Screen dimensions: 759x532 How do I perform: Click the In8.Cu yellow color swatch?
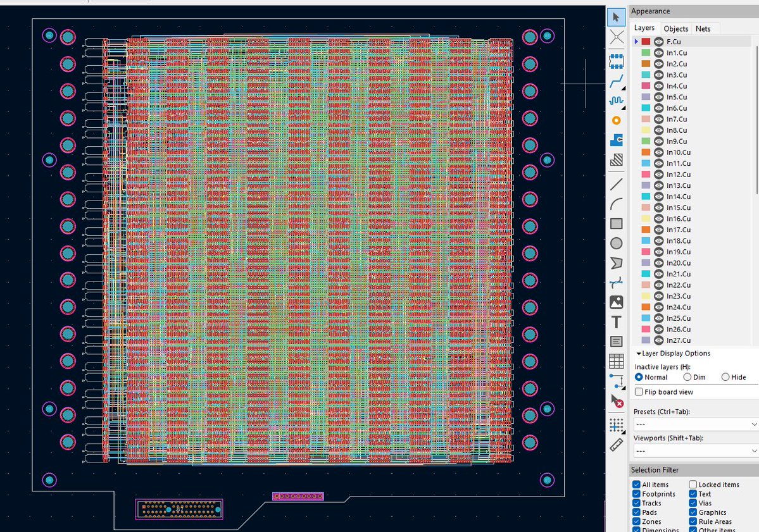coord(646,130)
